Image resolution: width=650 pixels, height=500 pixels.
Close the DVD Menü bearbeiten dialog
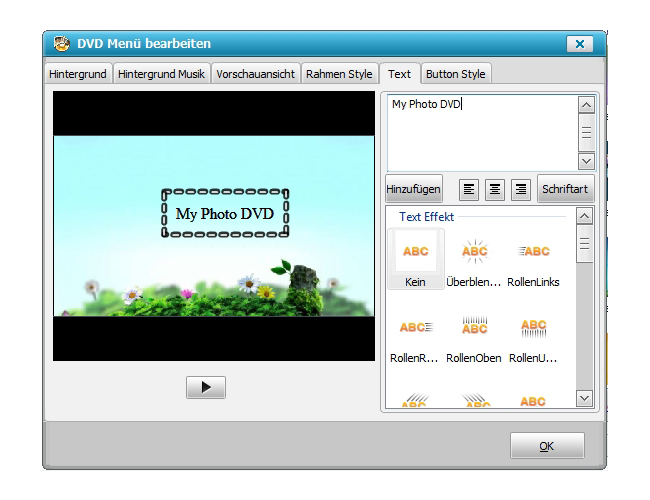tap(580, 44)
